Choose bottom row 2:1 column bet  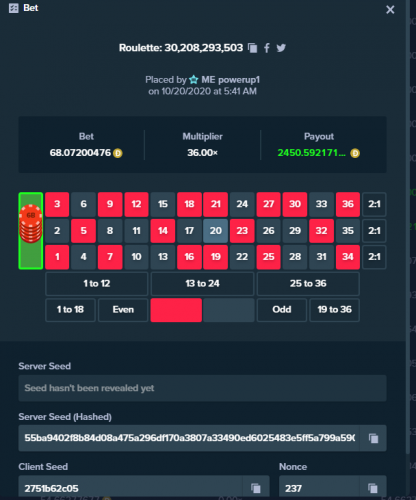[x=374, y=257]
